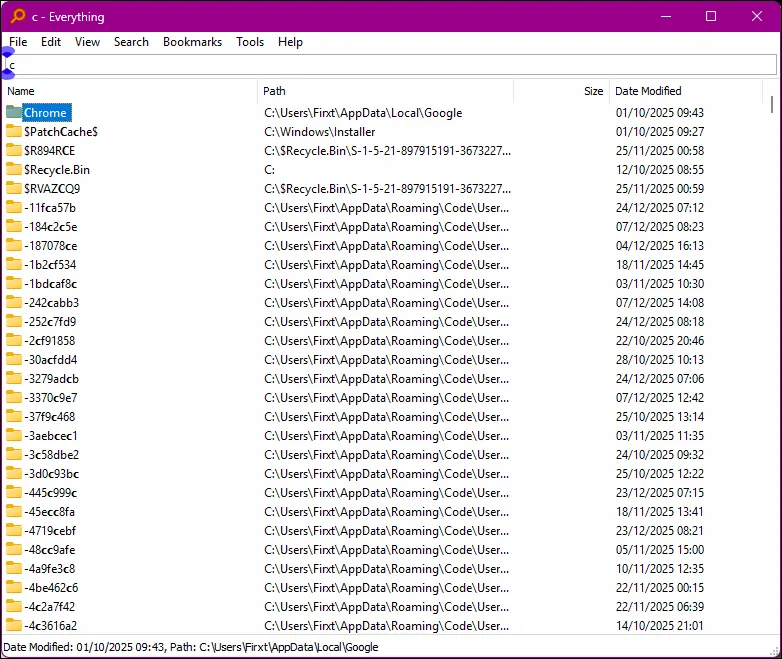Click path 'C:\Windows\Installer' in results
This screenshot has height=659, width=782.
(320, 132)
